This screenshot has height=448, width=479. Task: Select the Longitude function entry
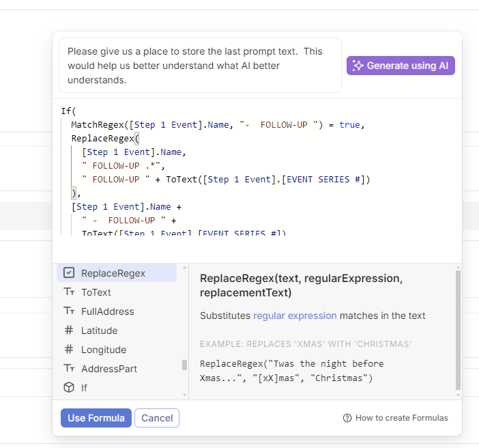click(x=104, y=350)
